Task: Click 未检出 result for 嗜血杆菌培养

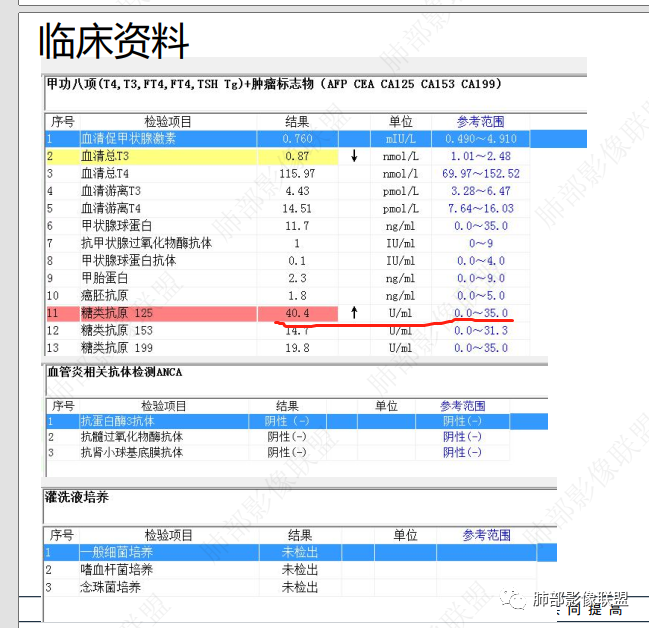Action: click(x=300, y=570)
